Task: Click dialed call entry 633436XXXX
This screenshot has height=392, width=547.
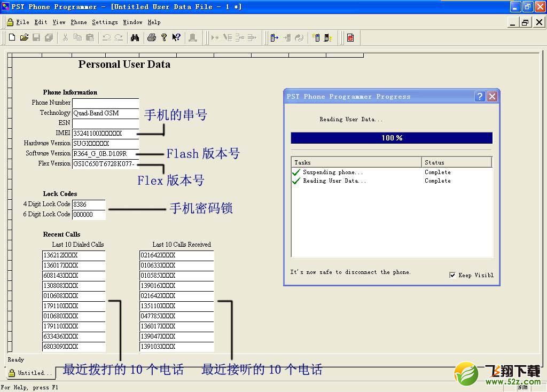Action: point(74,336)
